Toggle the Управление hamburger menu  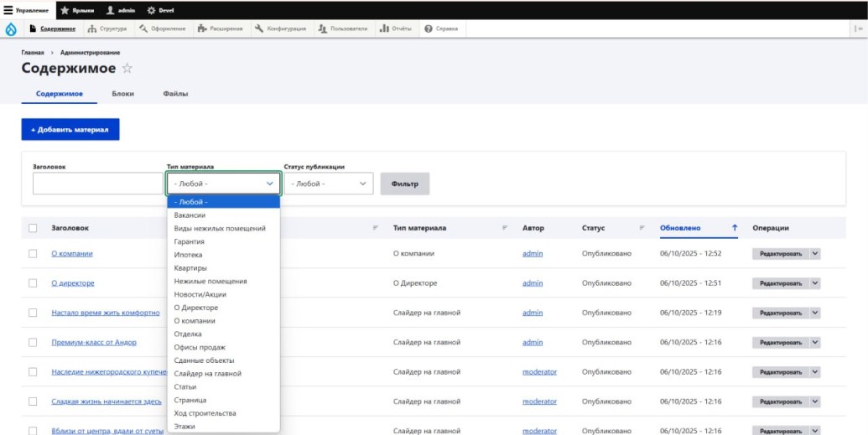coord(27,10)
